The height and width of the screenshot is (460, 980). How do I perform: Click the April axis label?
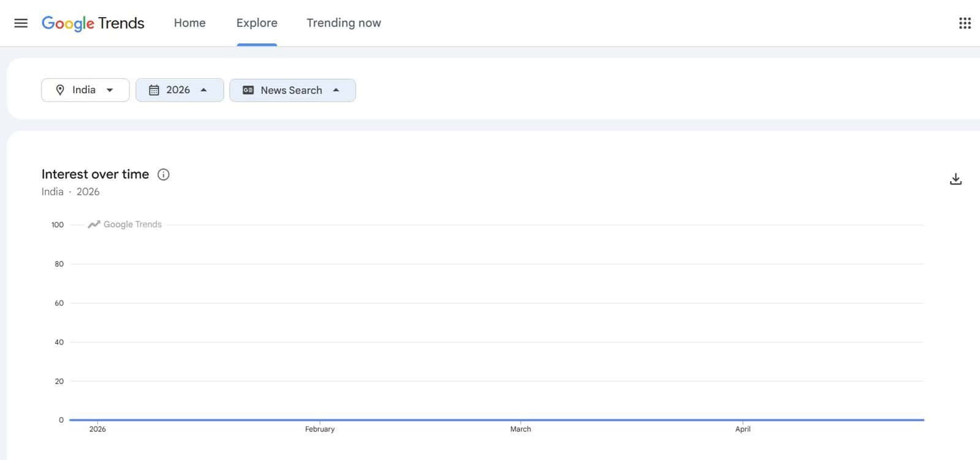click(743, 429)
